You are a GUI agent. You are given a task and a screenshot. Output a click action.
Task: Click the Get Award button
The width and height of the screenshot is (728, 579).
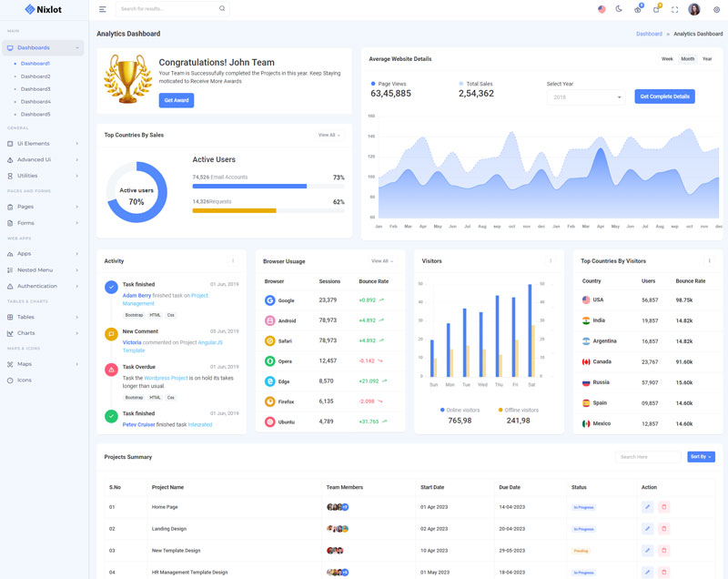[x=176, y=100]
